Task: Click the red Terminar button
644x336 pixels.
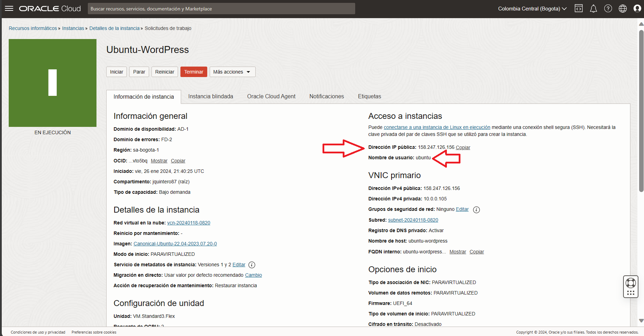Action: tap(194, 72)
